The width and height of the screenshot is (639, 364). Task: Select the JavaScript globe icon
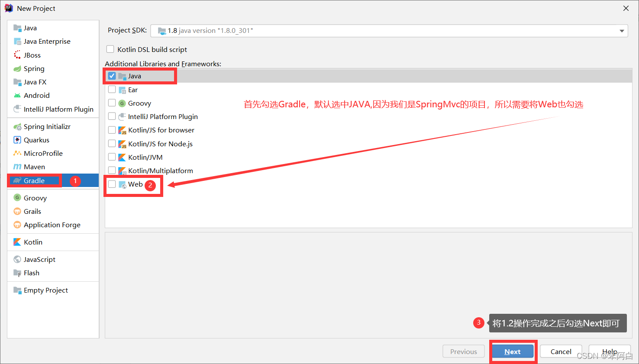(x=17, y=259)
